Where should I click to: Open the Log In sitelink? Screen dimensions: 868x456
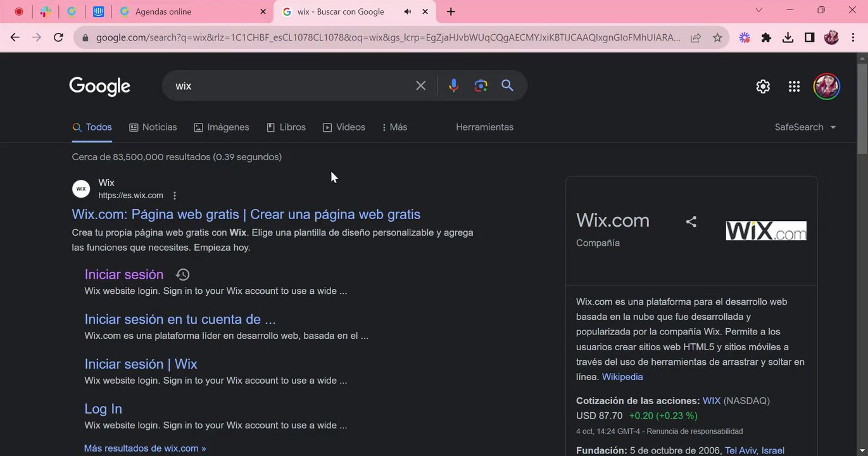tap(103, 409)
